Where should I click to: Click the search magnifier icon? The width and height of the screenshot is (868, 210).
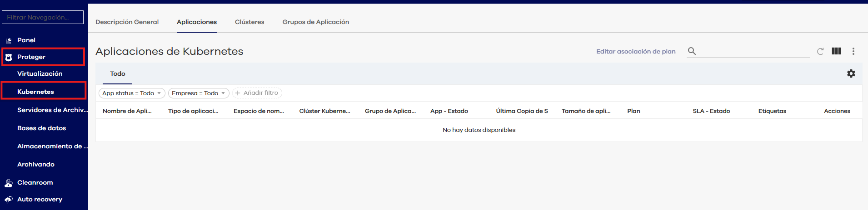tap(692, 51)
